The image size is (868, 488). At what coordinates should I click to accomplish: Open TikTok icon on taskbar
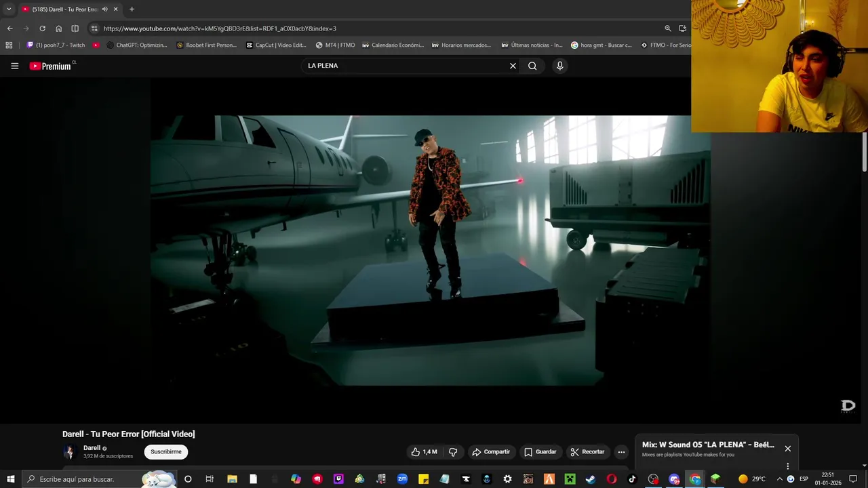tap(632, 479)
